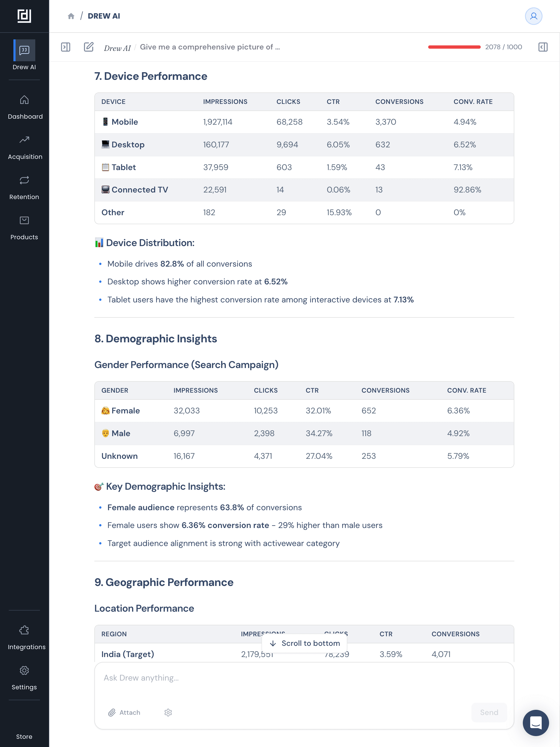
Task: Open chat settings gear in input box
Action: 168,712
